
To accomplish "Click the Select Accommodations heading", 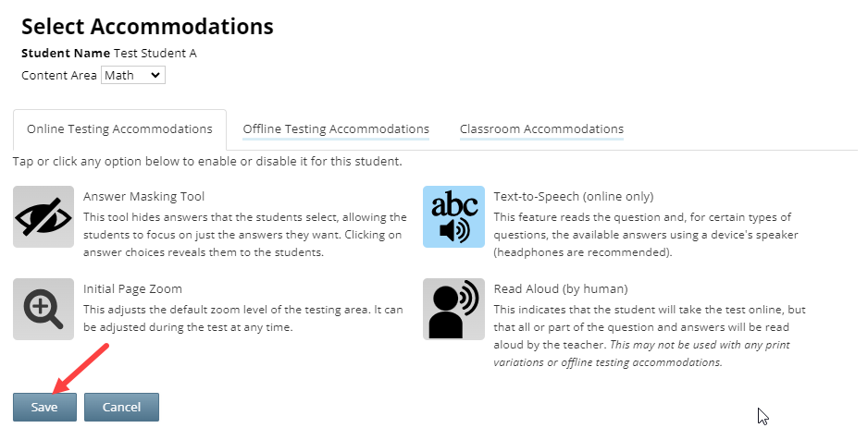I will [147, 26].
